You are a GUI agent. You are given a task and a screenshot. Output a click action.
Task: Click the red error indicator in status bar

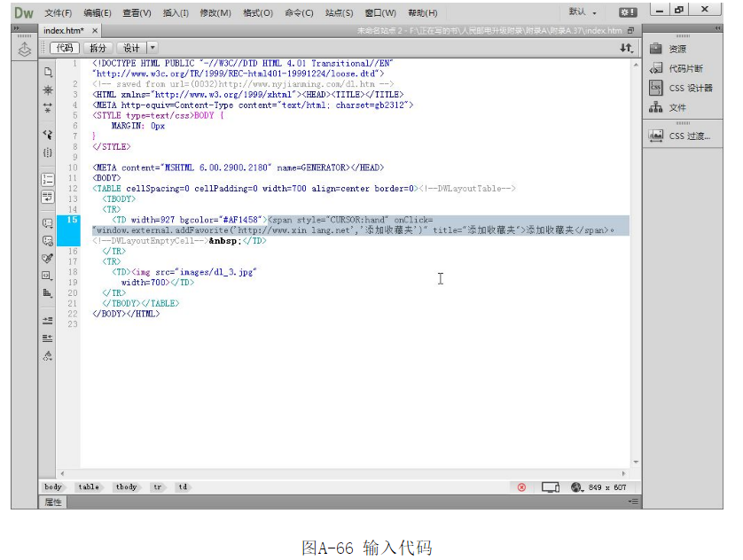[x=521, y=487]
